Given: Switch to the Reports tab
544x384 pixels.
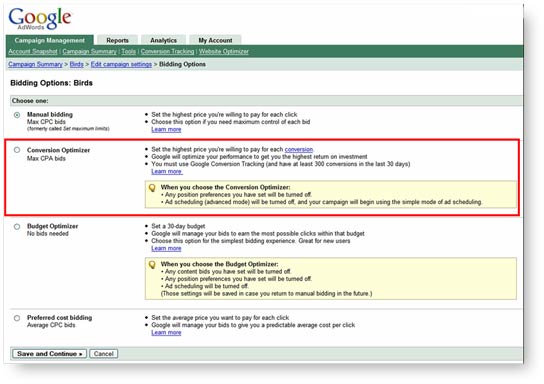Looking at the screenshot, I should [117, 40].
